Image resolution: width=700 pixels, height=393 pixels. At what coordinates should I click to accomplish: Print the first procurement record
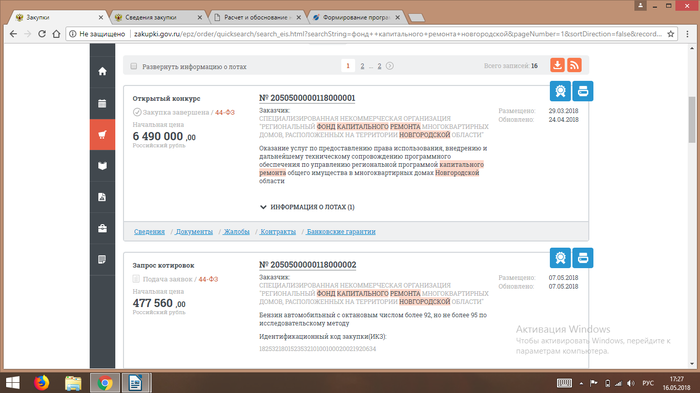[583, 91]
